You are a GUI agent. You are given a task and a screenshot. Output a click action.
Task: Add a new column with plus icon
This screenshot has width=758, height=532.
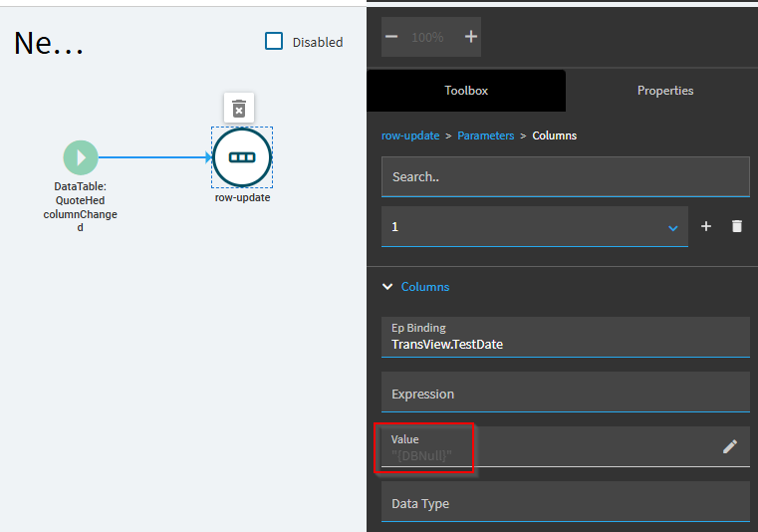tap(706, 226)
